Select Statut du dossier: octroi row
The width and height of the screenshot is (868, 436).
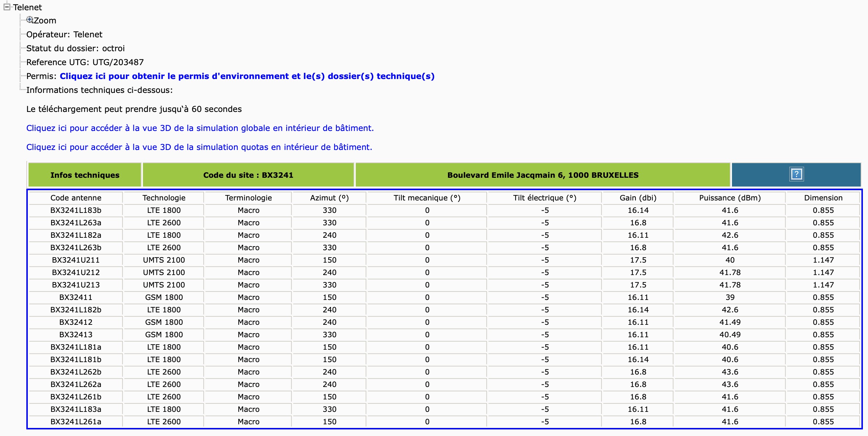click(x=75, y=48)
